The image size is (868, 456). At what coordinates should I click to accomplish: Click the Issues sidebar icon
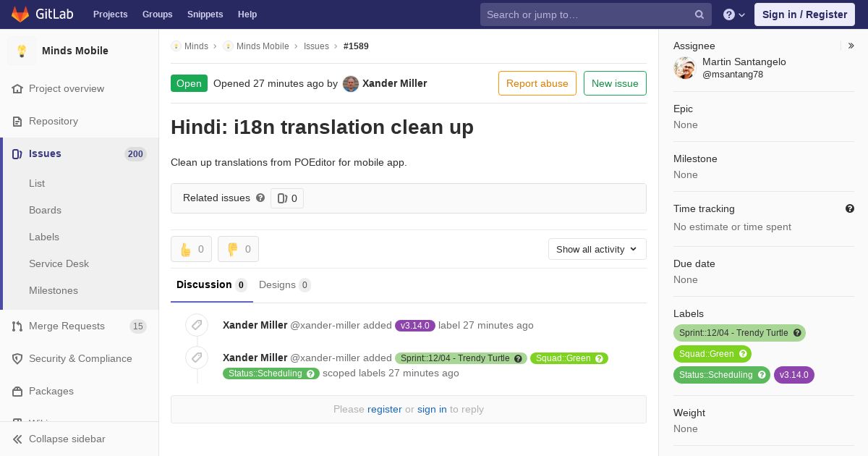pos(17,153)
